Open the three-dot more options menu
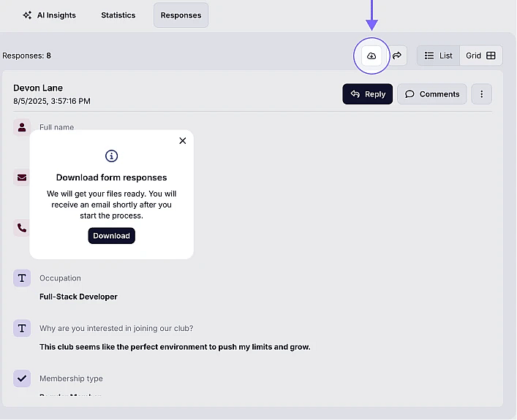 (481, 94)
